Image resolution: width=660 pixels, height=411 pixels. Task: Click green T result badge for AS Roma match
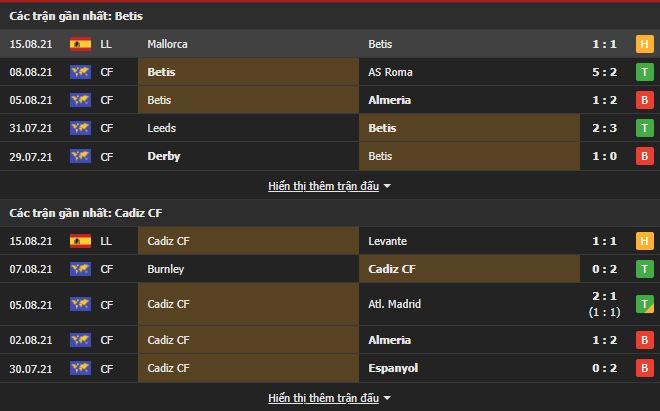point(644,72)
